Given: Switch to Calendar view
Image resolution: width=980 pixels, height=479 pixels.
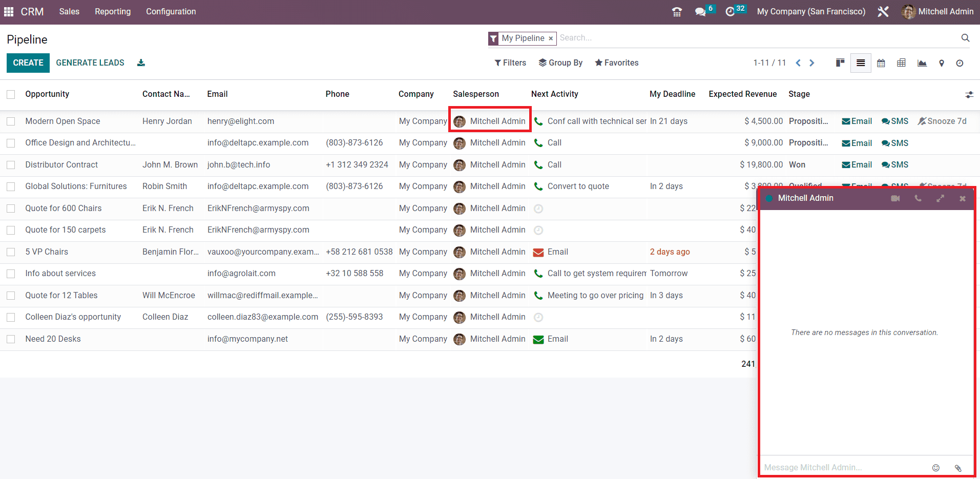Looking at the screenshot, I should click(x=881, y=63).
